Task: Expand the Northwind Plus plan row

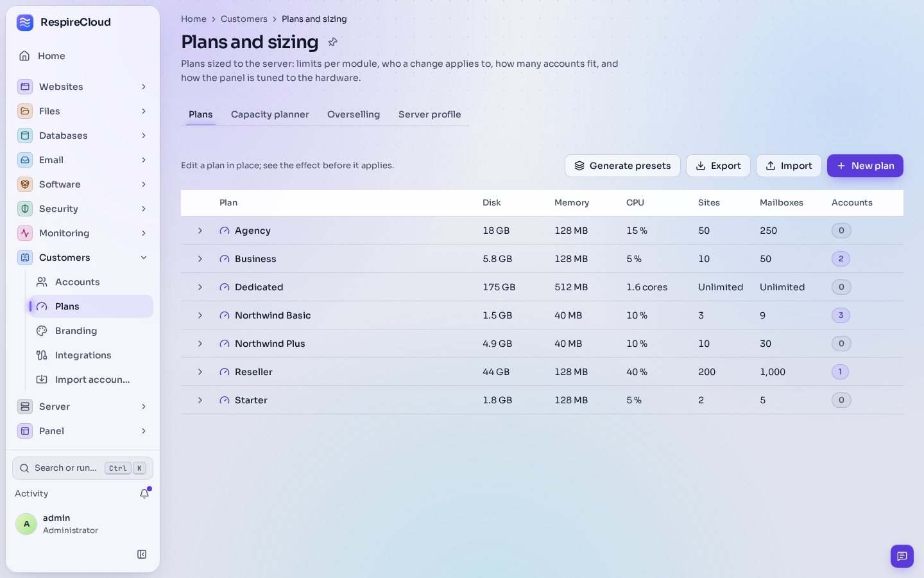Action: (200, 344)
